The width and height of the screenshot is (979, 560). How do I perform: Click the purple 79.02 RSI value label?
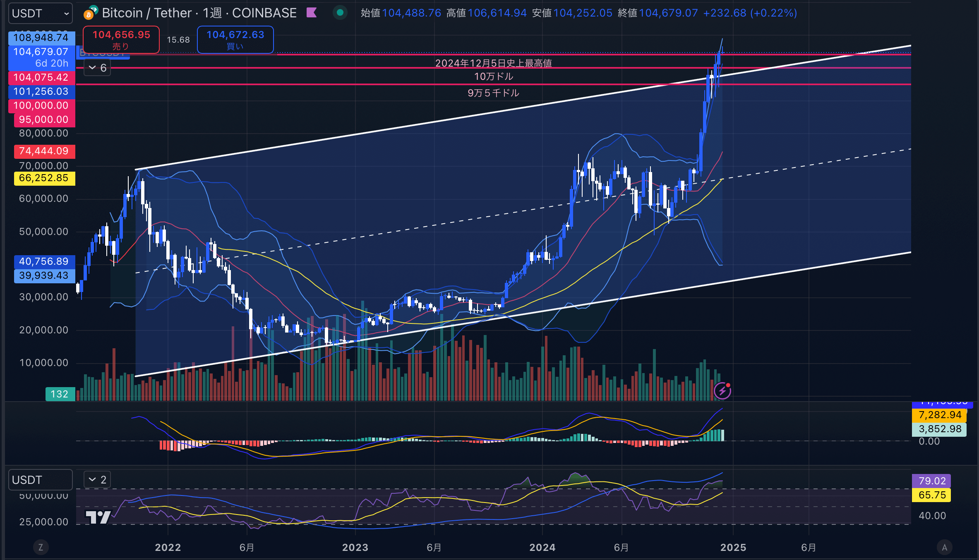coord(931,481)
